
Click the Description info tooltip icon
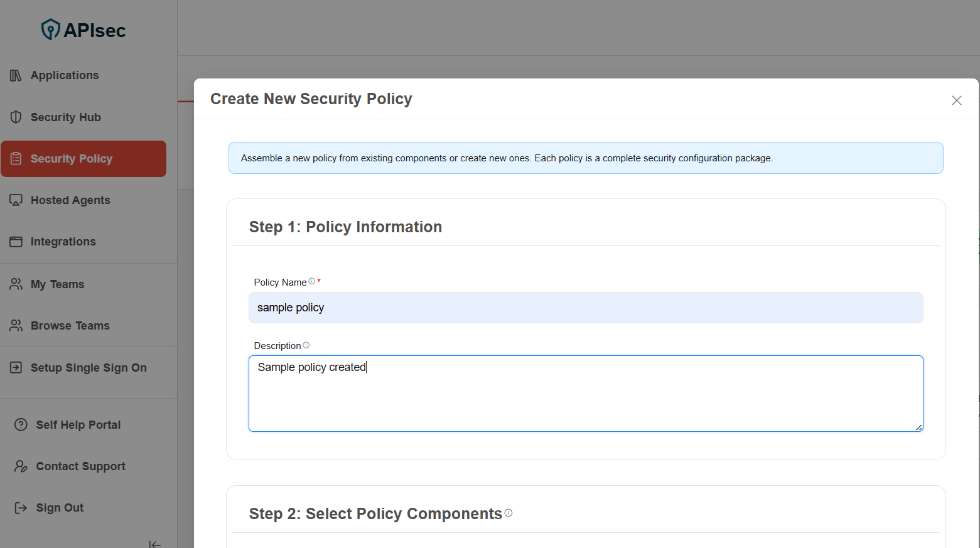tap(306, 345)
